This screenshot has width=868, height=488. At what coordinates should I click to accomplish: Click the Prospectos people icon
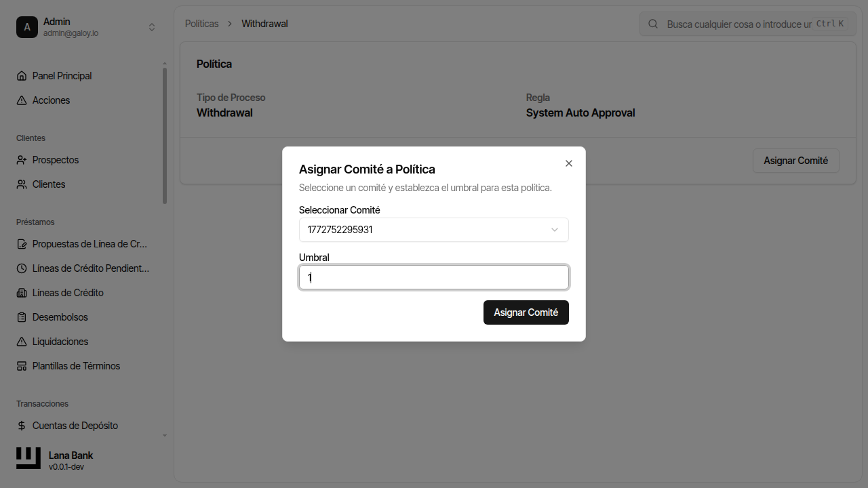click(x=21, y=159)
